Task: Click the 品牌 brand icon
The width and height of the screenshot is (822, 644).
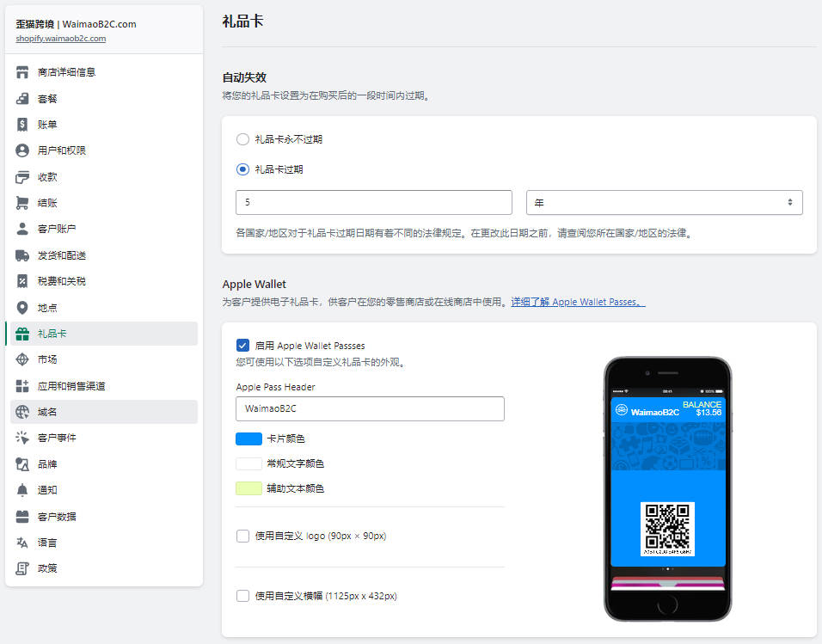Action: tap(22, 464)
